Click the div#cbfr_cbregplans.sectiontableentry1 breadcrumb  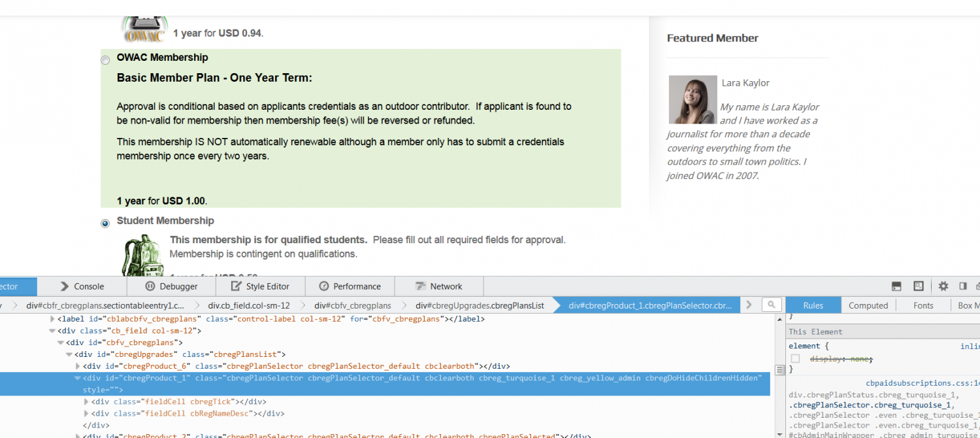(x=105, y=305)
